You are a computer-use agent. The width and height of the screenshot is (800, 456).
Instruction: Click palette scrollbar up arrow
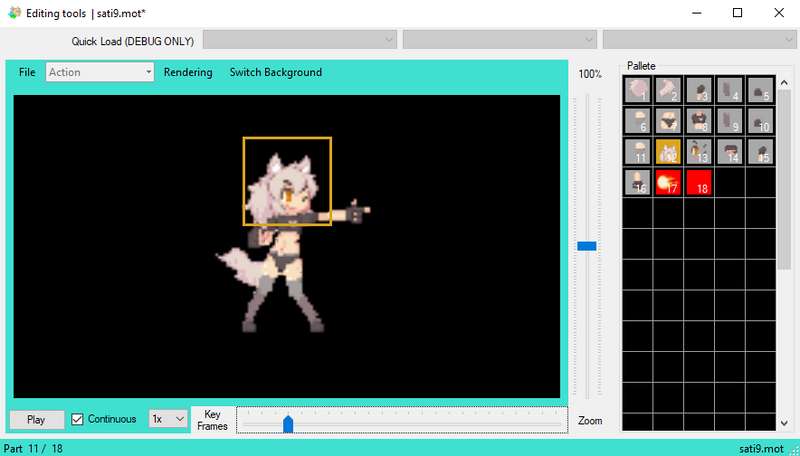click(784, 83)
